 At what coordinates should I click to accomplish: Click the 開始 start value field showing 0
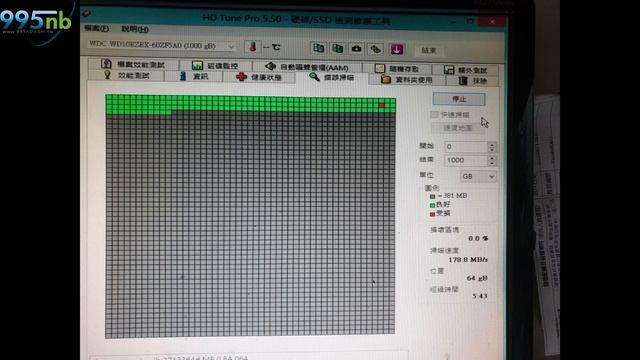(465, 147)
